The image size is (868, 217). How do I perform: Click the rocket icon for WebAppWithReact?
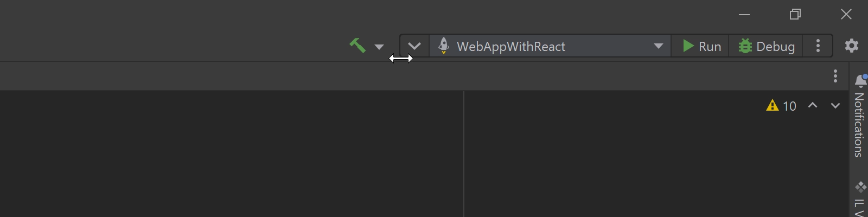444,46
